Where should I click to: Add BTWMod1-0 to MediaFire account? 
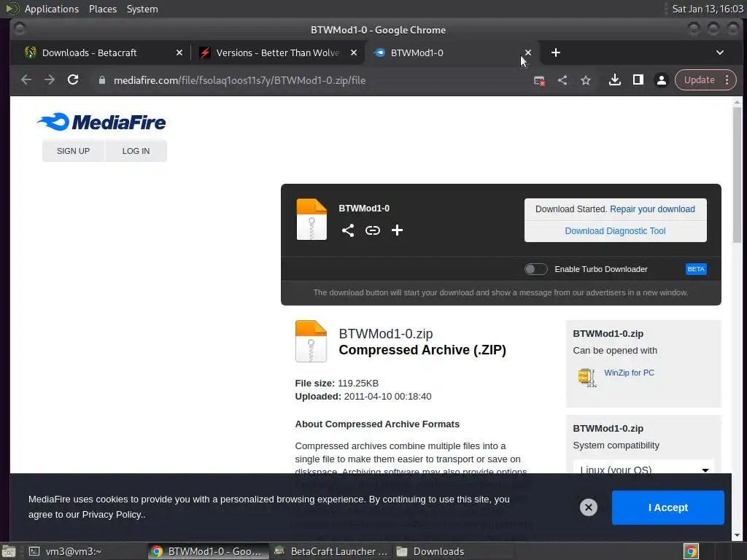pos(397,230)
